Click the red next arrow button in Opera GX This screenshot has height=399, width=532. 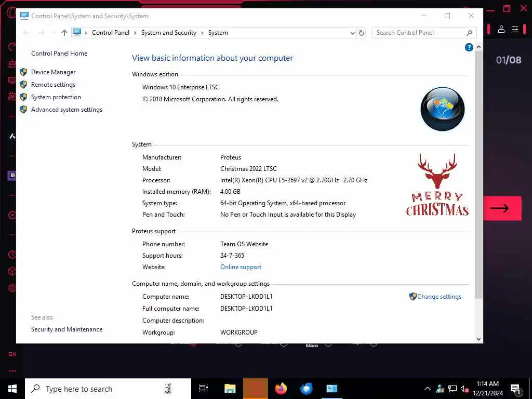pos(502,208)
